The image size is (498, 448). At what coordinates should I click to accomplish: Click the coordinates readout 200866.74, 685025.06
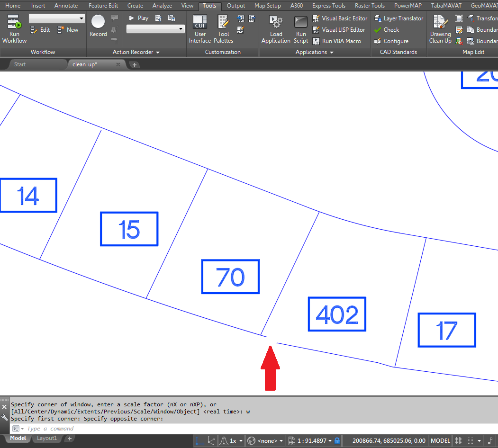(389, 441)
